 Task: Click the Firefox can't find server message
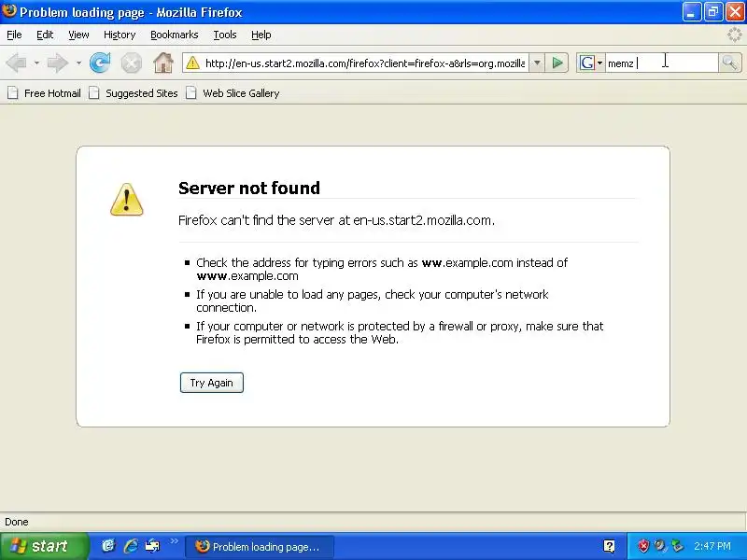pyautogui.click(x=336, y=220)
